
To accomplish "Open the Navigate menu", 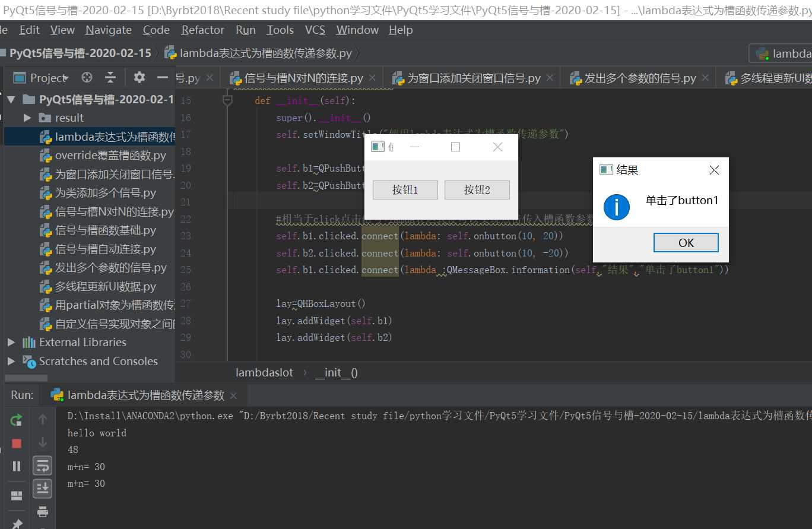I will pos(109,30).
